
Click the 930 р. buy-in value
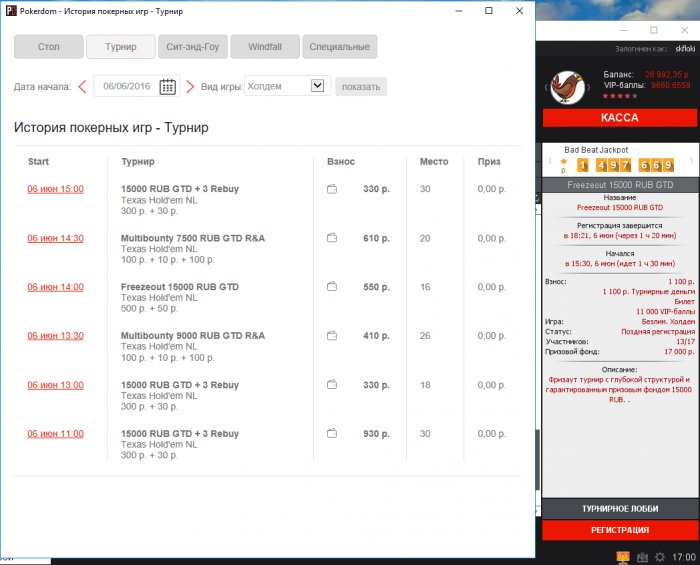pos(376,434)
